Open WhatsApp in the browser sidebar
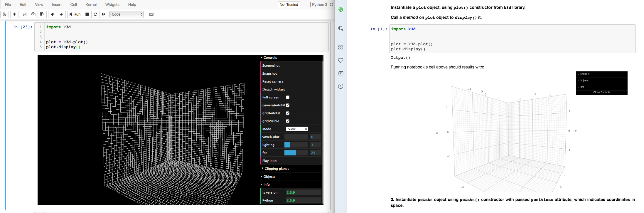 tap(340, 9)
